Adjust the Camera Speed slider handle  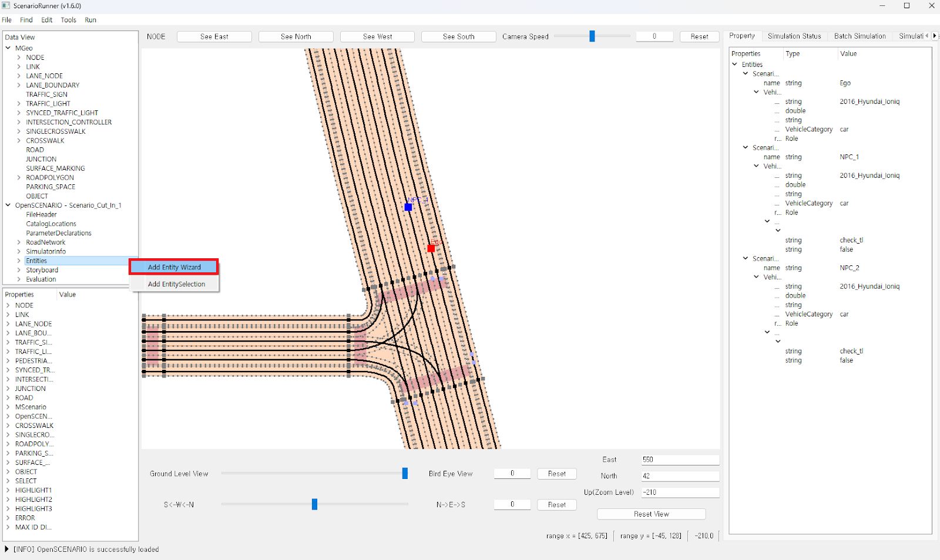(x=592, y=36)
